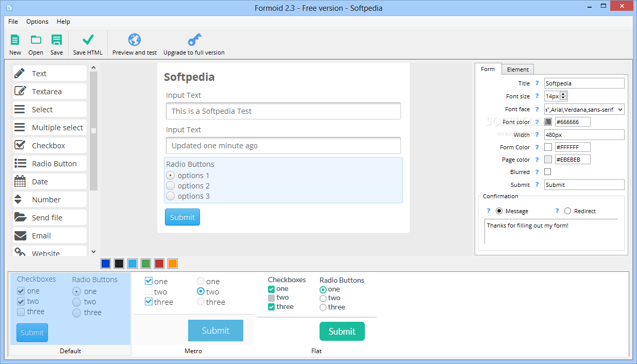This screenshot has width=637, height=364.
Task: Add a Send file element with the folder icon
Action: pos(49,217)
